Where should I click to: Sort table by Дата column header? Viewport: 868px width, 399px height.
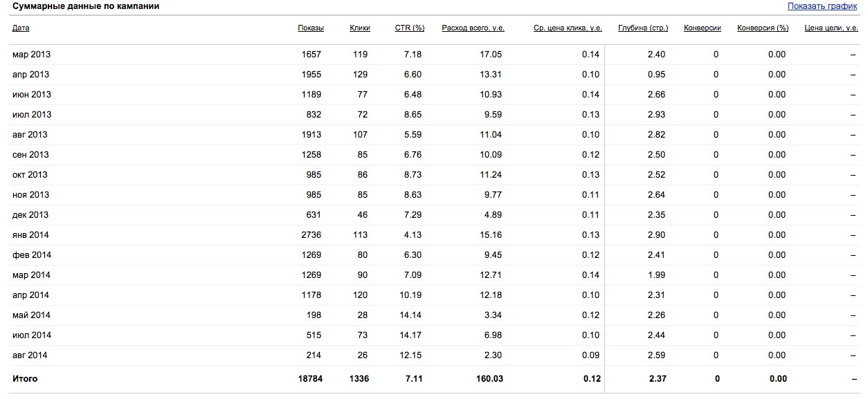pyautogui.click(x=21, y=28)
